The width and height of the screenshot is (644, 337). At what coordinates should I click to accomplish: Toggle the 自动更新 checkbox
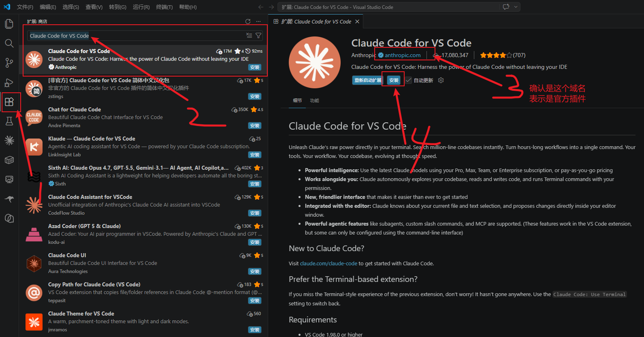pyautogui.click(x=409, y=80)
